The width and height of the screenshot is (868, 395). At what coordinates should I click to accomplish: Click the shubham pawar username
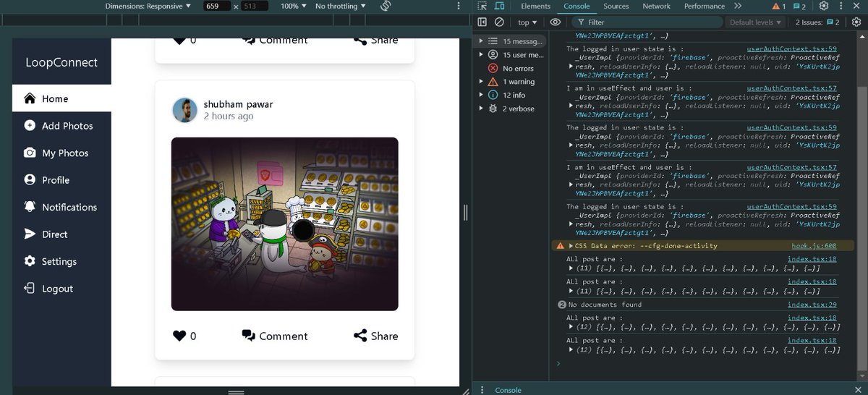tap(238, 104)
